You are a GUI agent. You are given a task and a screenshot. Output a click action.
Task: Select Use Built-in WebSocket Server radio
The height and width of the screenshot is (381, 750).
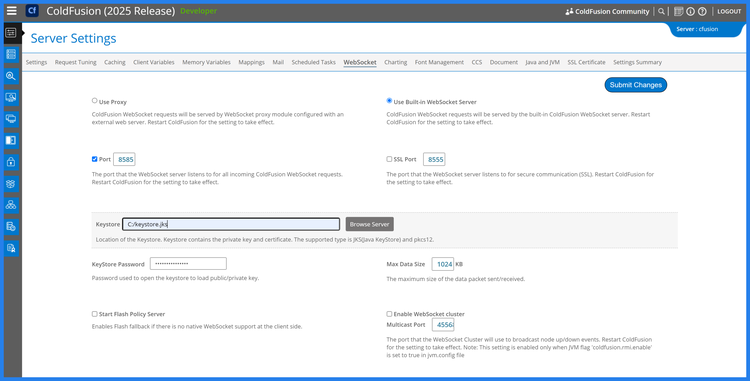tap(389, 101)
